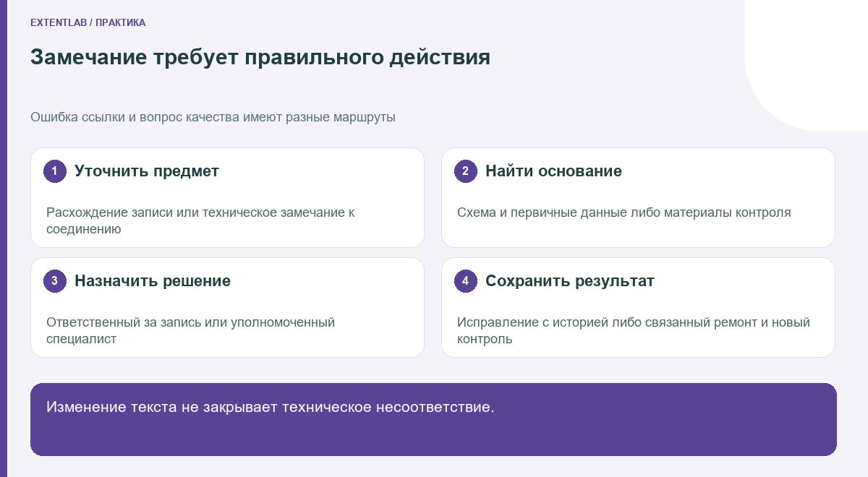This screenshot has height=477, width=868.
Task: Click the 'EXTENTLAB / ПРАКТИКА' breadcrumb label
Action: pos(88,23)
